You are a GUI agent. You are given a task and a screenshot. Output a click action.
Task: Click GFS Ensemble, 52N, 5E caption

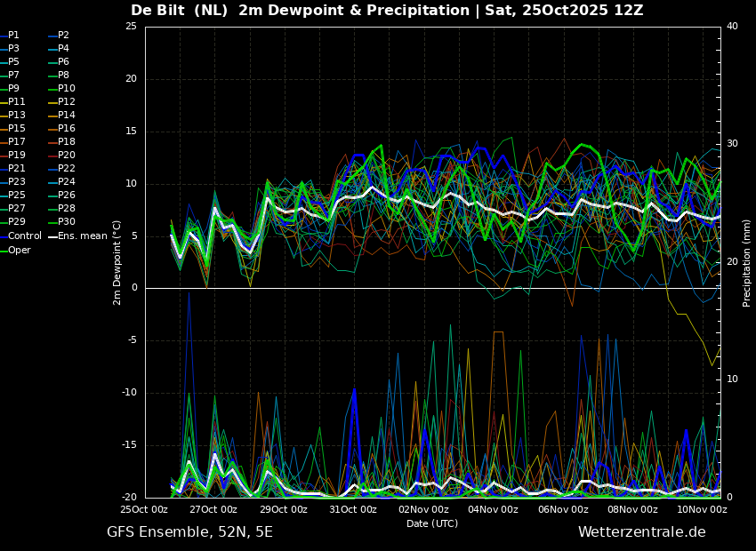[x=190, y=532]
